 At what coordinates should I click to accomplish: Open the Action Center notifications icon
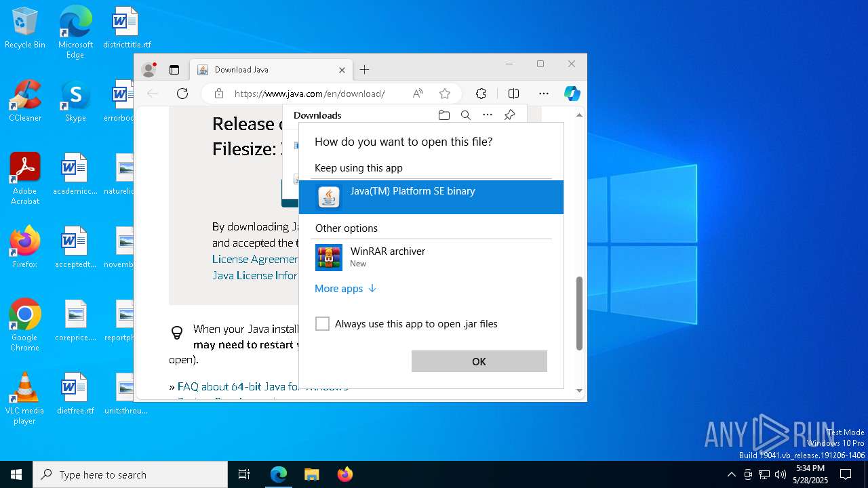pyautogui.click(x=846, y=474)
